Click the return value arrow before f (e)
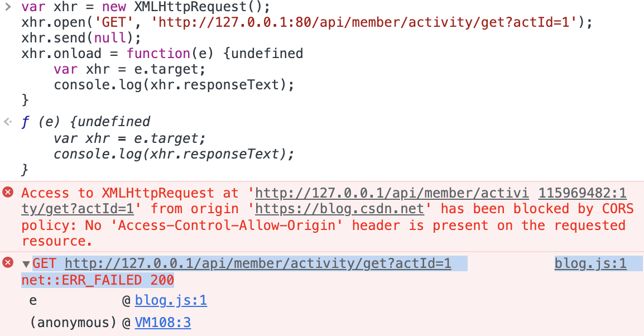This screenshot has height=336, width=644. click(x=8, y=122)
